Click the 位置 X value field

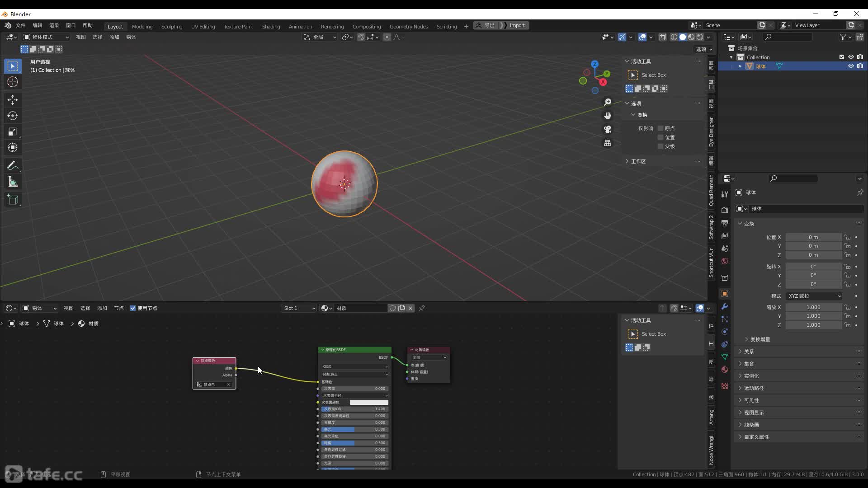click(813, 237)
